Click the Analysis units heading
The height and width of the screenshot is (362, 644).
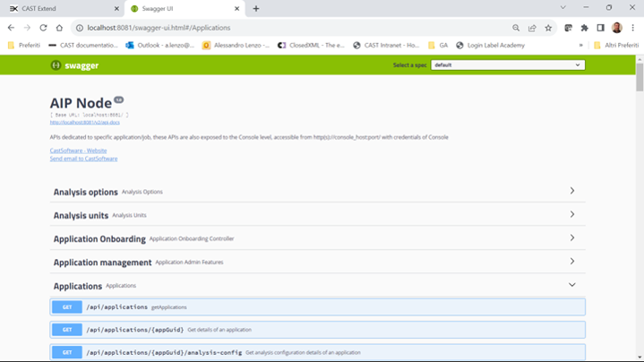tap(81, 215)
